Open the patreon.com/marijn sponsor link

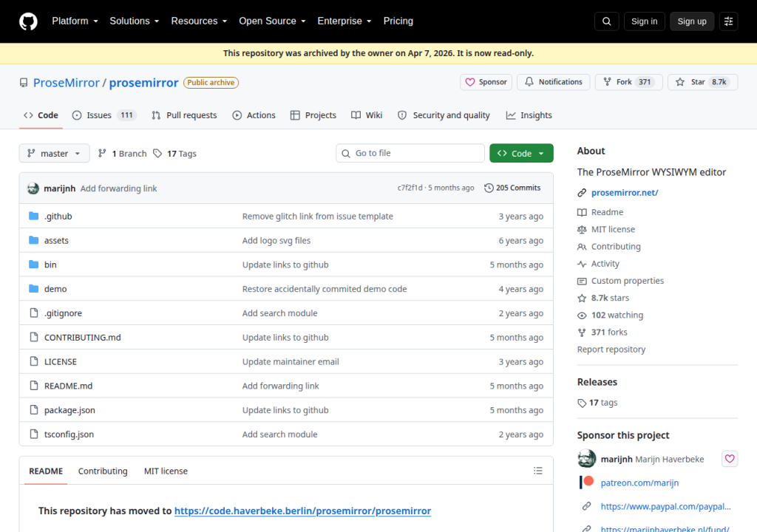(639, 482)
